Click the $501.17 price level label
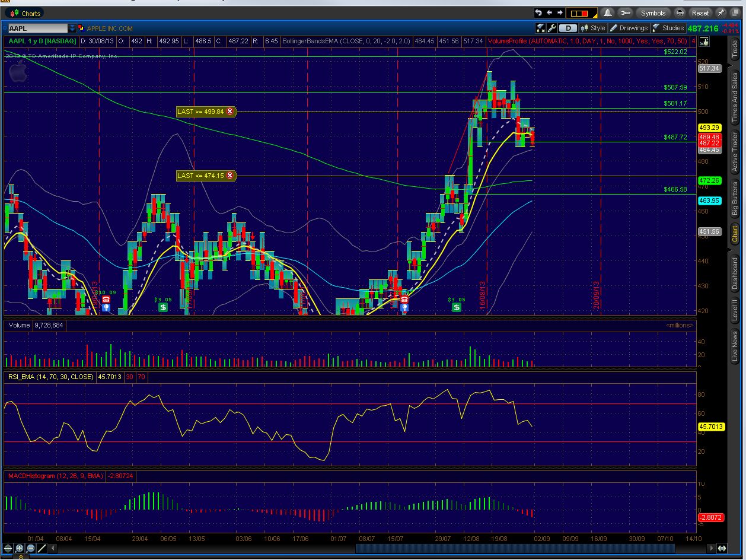 coord(675,103)
